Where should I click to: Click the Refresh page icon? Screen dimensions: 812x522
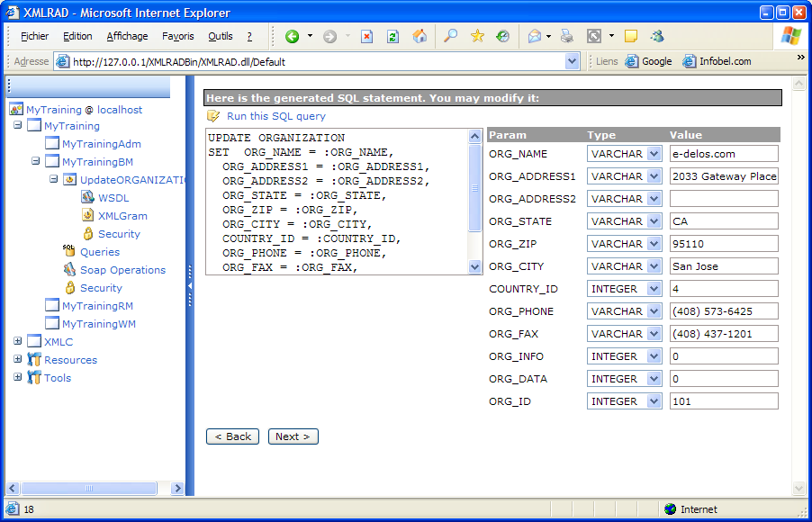(x=392, y=37)
